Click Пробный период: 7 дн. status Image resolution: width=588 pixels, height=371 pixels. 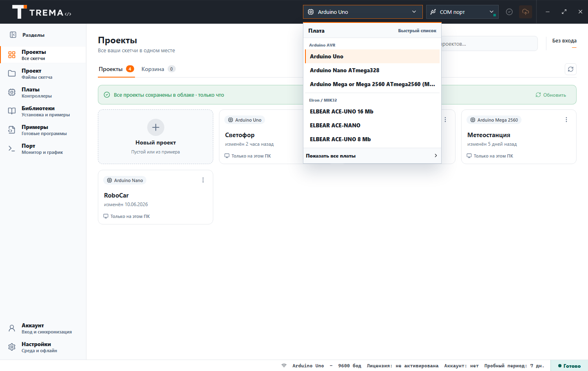click(x=514, y=366)
